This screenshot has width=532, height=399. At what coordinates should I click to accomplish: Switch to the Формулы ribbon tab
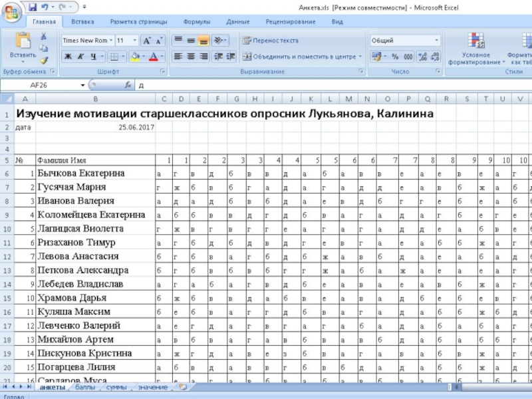(x=196, y=22)
